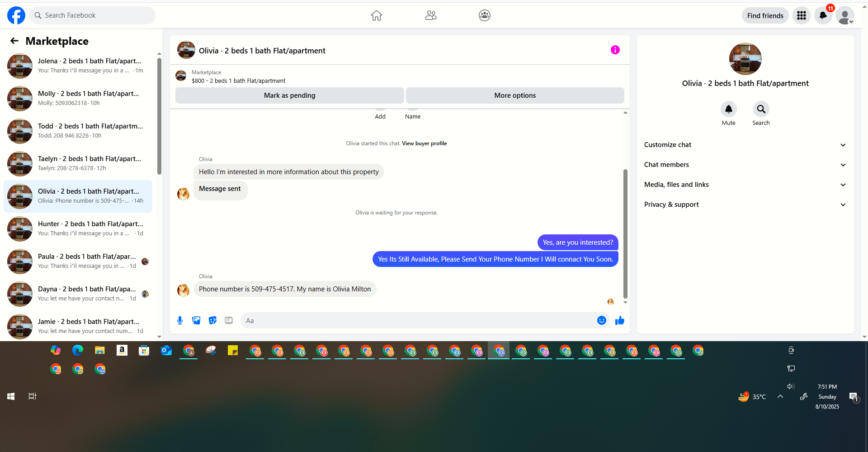Open the Home feed icon
This screenshot has width=868, height=452.
tap(376, 15)
